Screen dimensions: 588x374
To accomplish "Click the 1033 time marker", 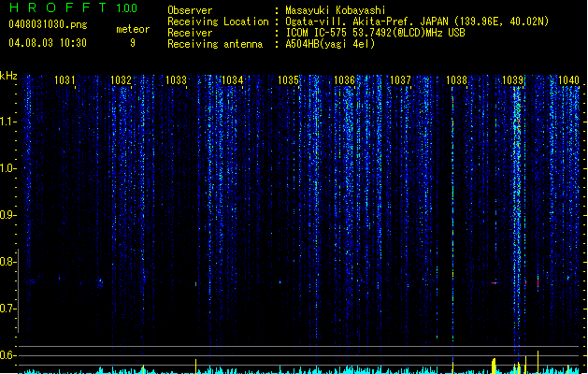I will click(x=177, y=80).
